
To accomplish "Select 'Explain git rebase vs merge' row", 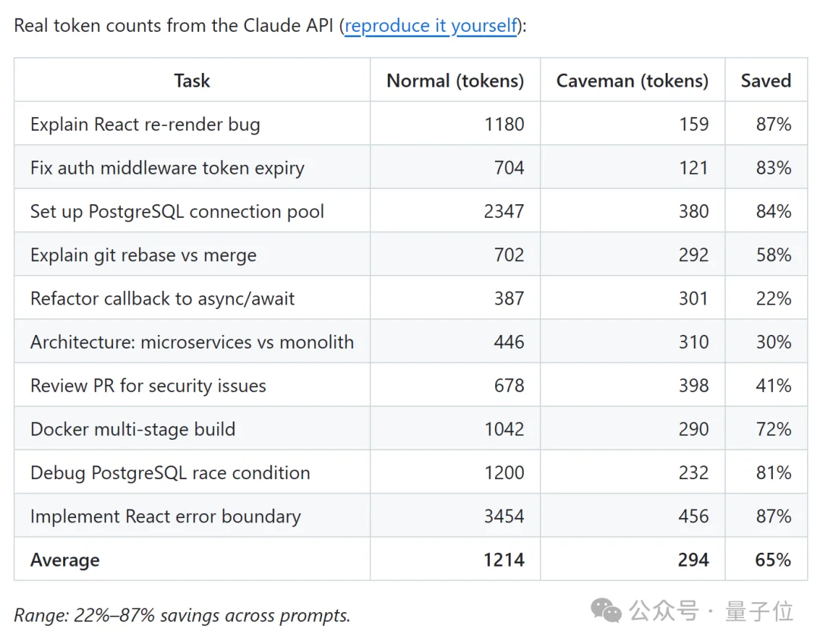I will (143, 255).
